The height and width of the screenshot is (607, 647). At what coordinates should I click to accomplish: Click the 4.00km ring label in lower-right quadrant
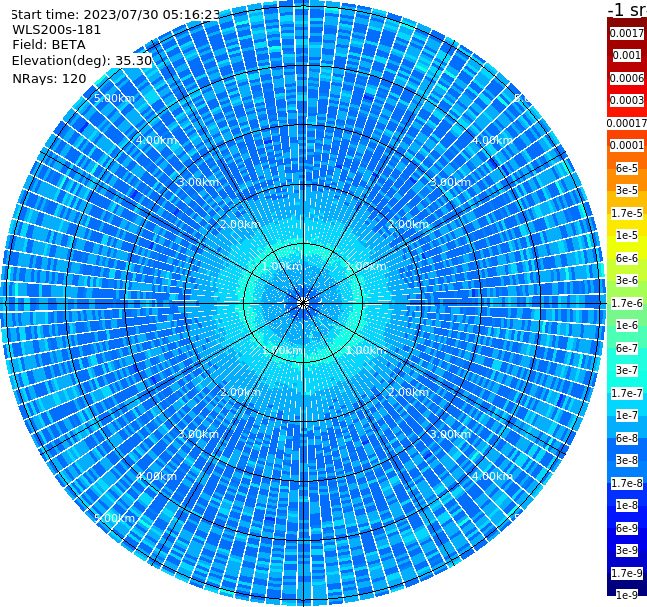(x=492, y=476)
